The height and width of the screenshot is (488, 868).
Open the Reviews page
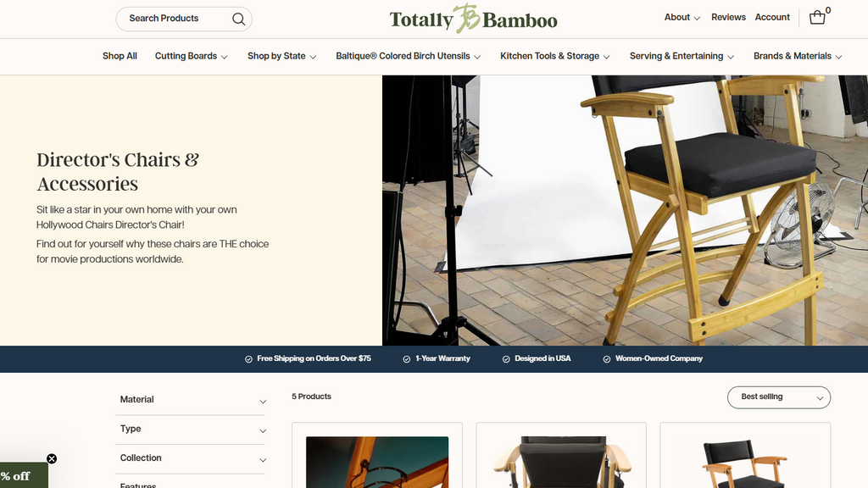coord(728,17)
